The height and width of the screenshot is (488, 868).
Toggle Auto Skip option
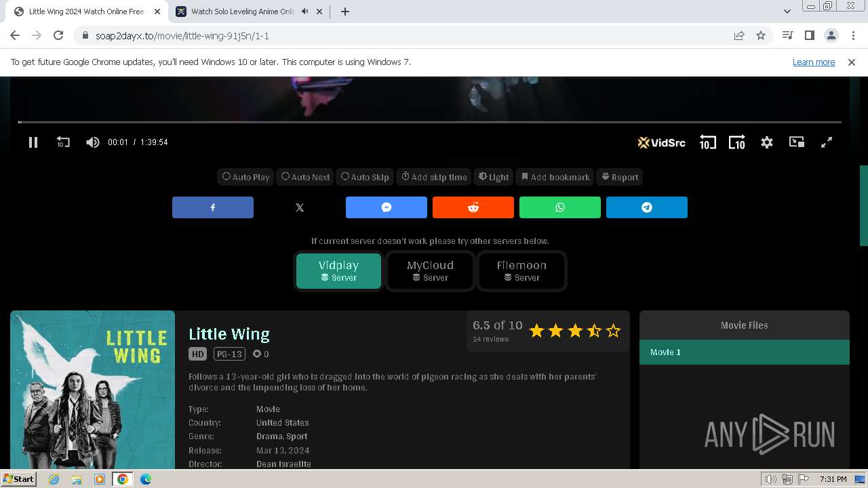coord(365,177)
